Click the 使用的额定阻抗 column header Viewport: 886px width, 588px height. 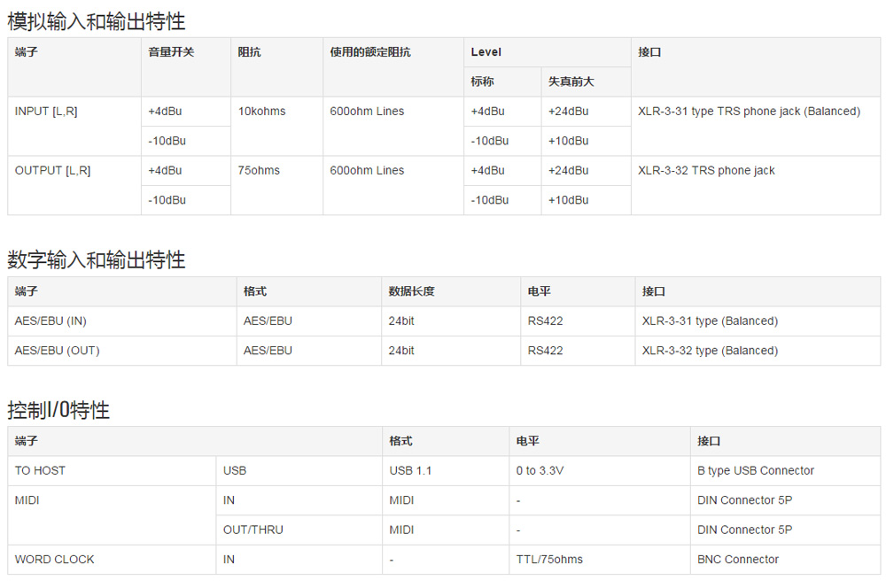click(x=370, y=52)
